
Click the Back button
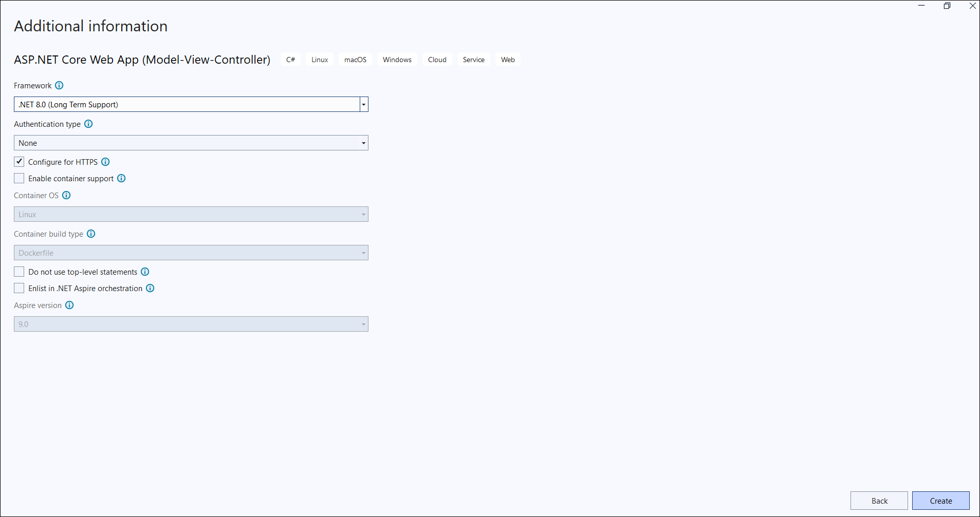pyautogui.click(x=879, y=501)
